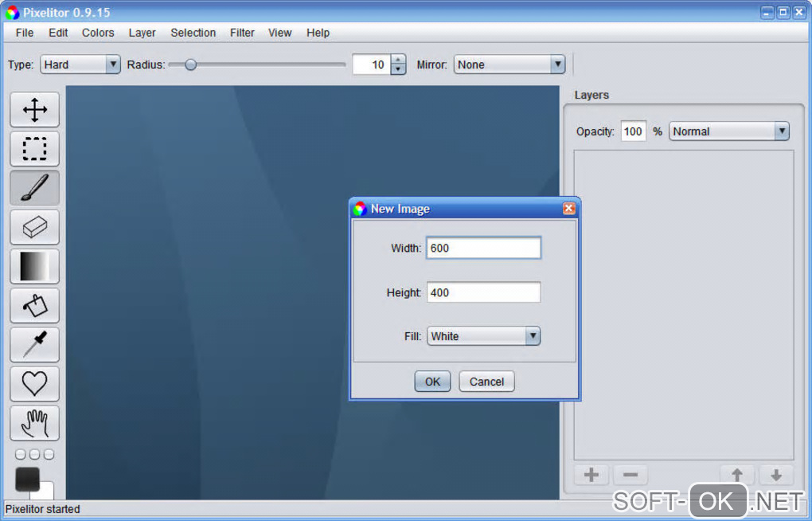Click the black foreground color swatch

coord(27,479)
